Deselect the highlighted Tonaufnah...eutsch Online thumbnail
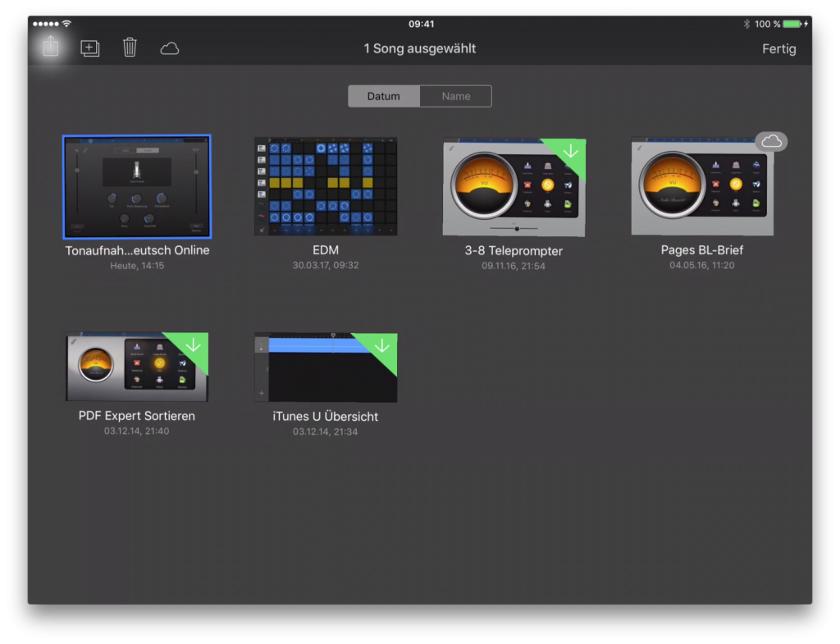This screenshot has width=840, height=644. pos(137,186)
